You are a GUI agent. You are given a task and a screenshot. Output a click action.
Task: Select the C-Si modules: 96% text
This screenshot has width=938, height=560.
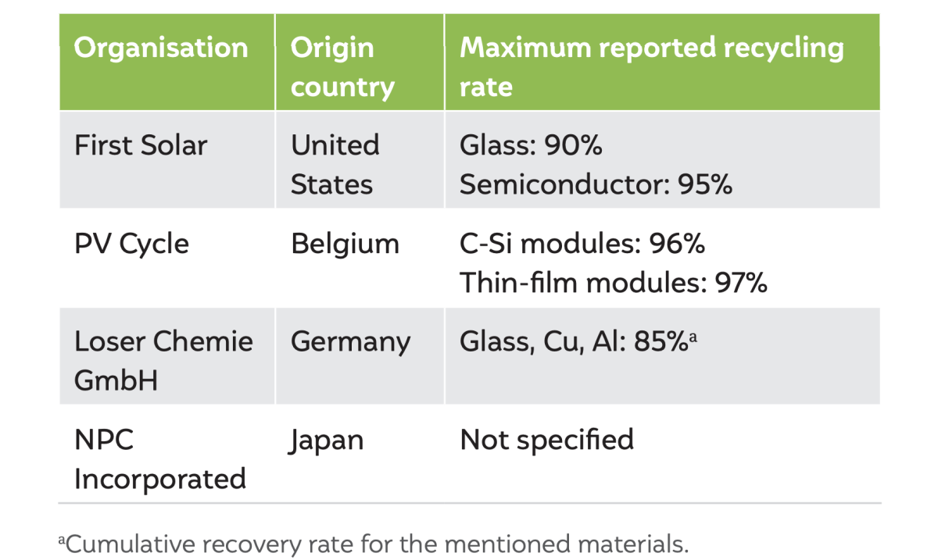[582, 244]
